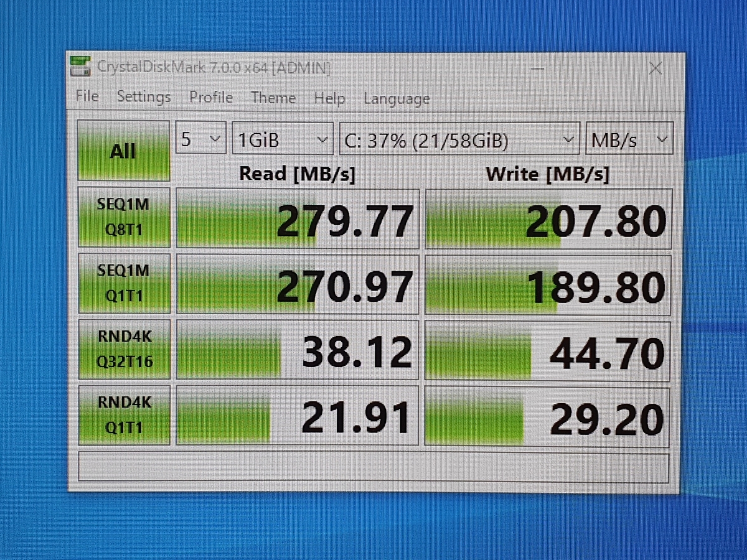Screen dimensions: 747x560
Task: Start the RND4K Q1T1 test
Action: click(x=125, y=415)
